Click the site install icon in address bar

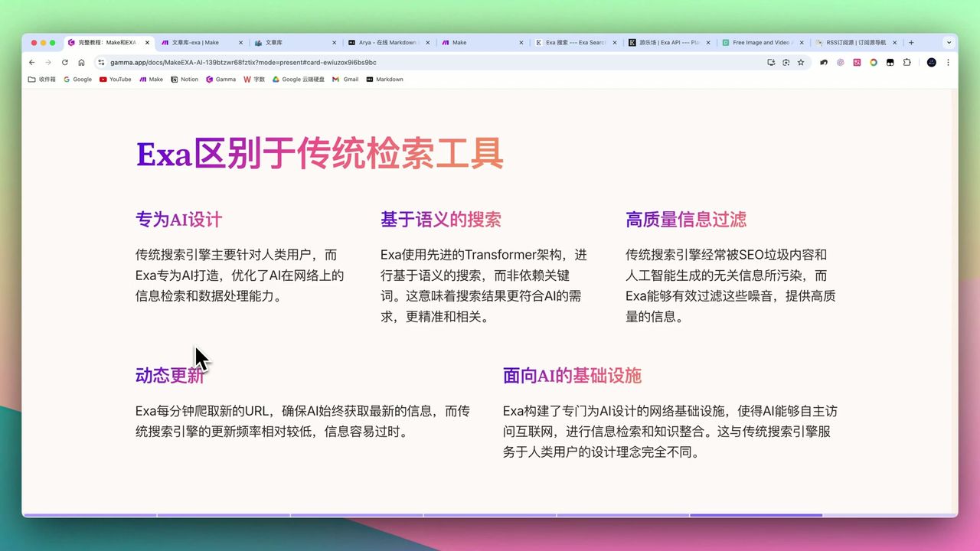pyautogui.click(x=772, y=63)
